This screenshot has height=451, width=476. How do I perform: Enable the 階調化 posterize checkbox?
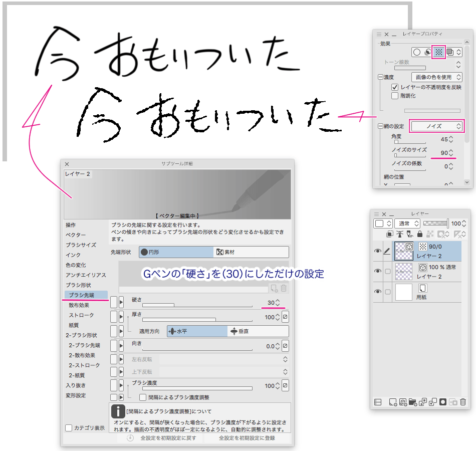tap(395, 96)
